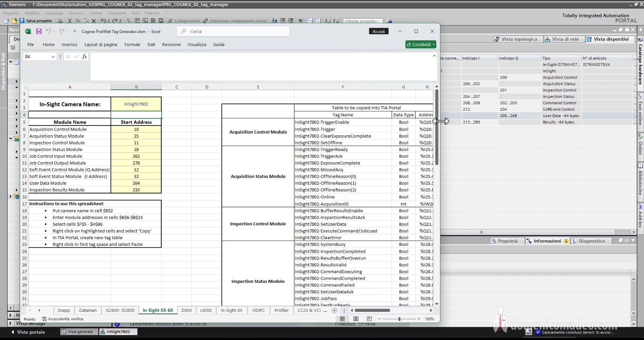Click Accessibilità: verifica status item
This screenshot has height=340, width=644.
click(x=63, y=319)
